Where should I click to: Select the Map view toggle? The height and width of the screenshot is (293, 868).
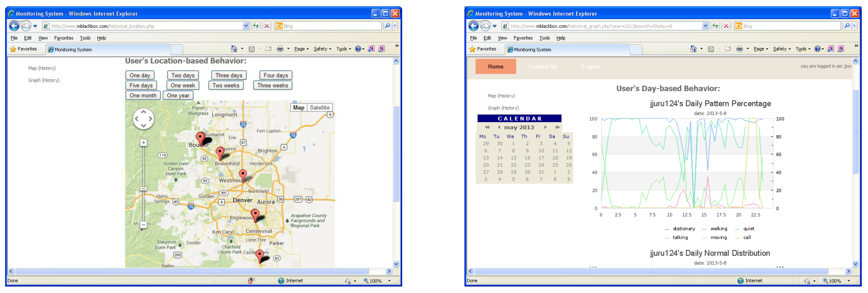pos(299,108)
